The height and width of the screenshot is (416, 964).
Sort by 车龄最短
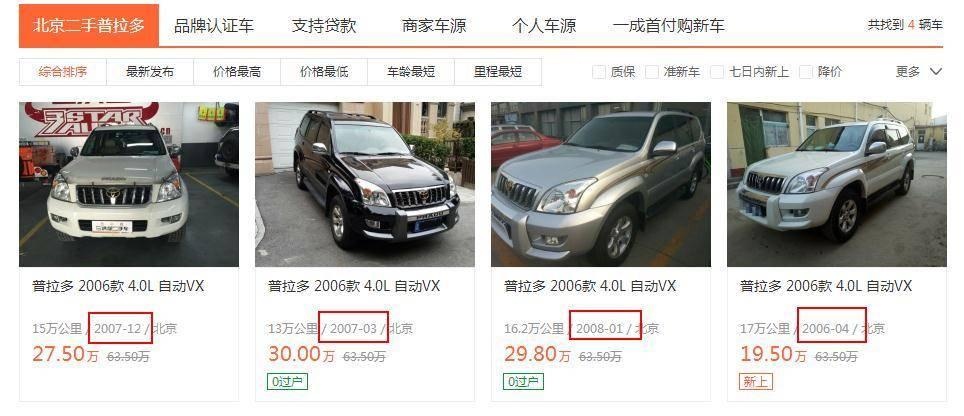tap(411, 72)
